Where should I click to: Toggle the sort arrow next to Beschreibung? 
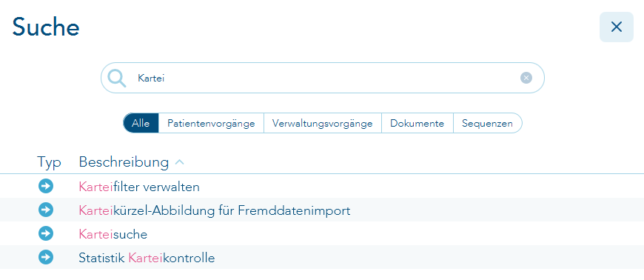tap(179, 162)
